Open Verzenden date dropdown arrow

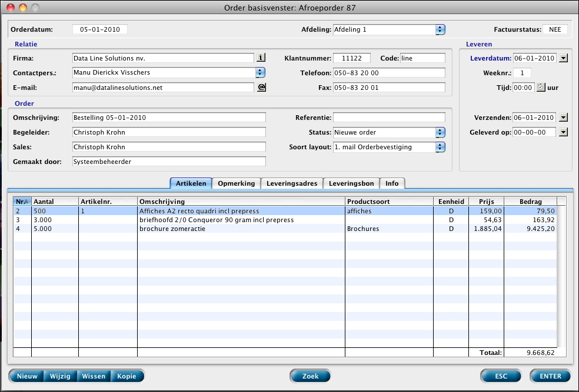(x=563, y=118)
